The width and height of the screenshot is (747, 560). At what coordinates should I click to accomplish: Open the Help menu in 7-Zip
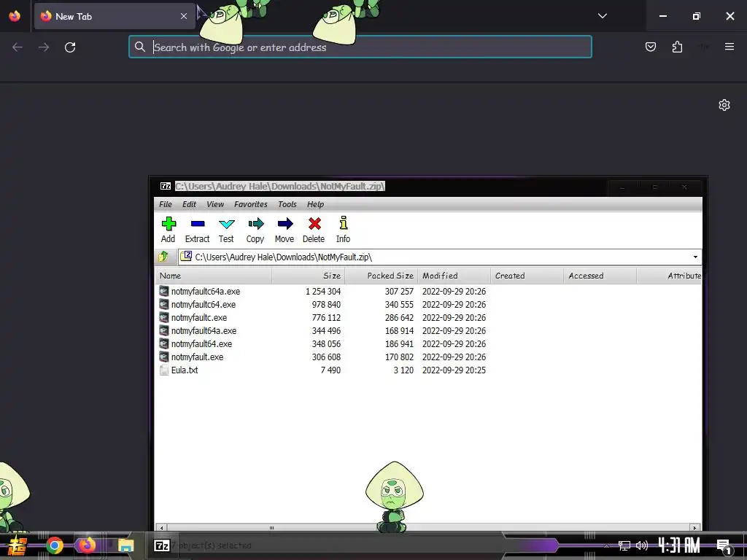point(315,204)
